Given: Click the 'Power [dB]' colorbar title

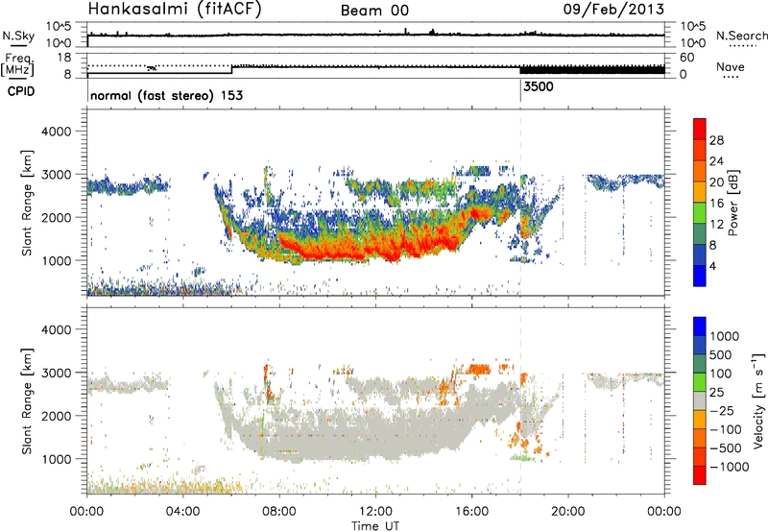Looking at the screenshot, I should click(732, 203).
